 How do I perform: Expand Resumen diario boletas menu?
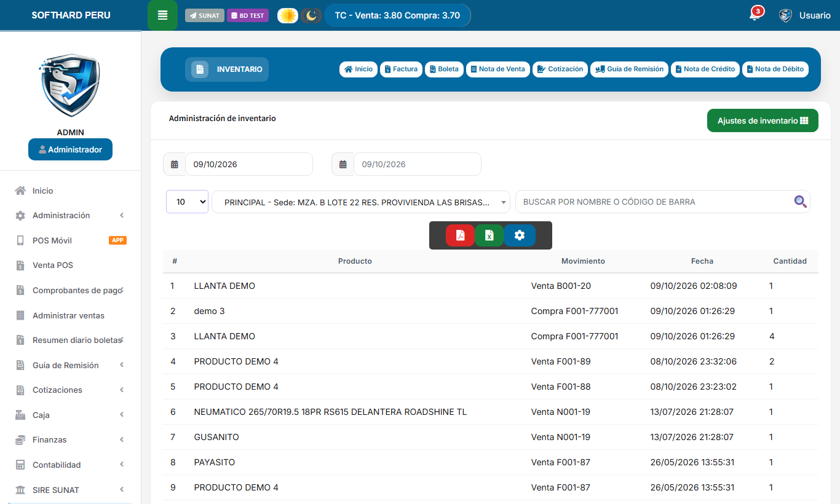click(70, 340)
